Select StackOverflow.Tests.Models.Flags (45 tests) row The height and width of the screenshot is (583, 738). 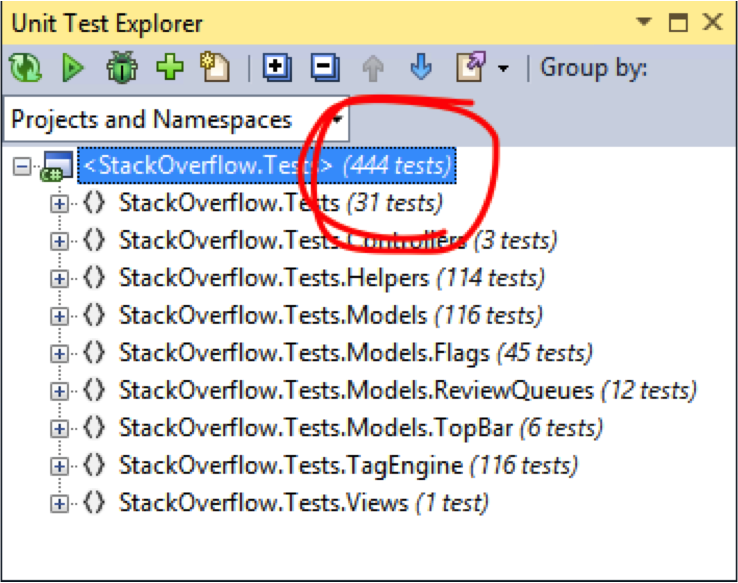pyautogui.click(x=355, y=353)
